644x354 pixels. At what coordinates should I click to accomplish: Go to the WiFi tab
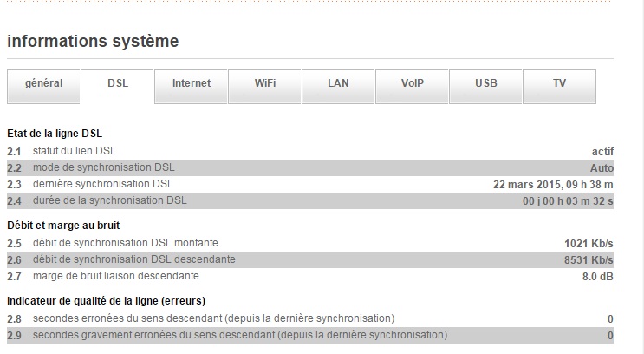pos(265,84)
